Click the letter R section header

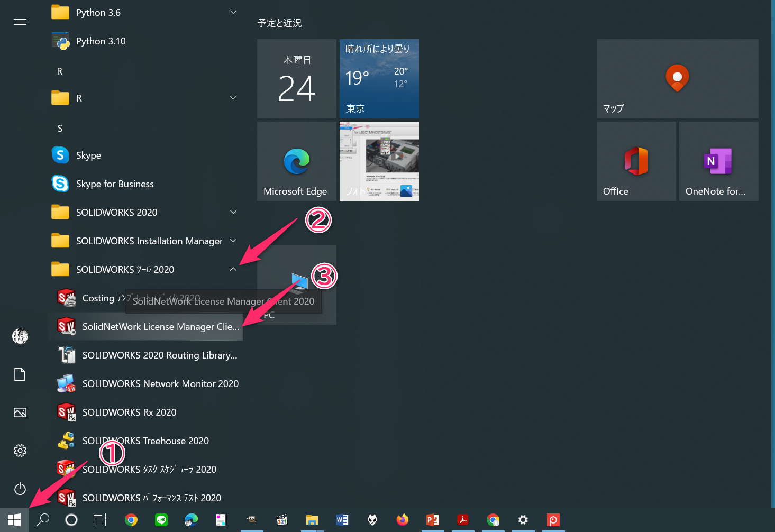(x=60, y=71)
